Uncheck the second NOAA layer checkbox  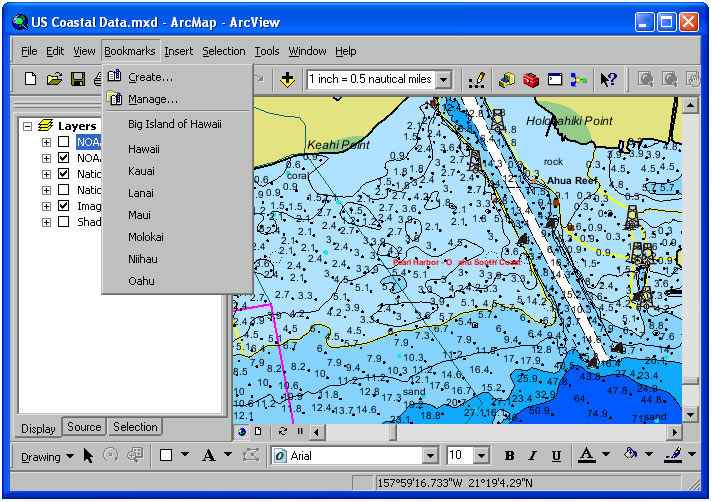pos(63,158)
